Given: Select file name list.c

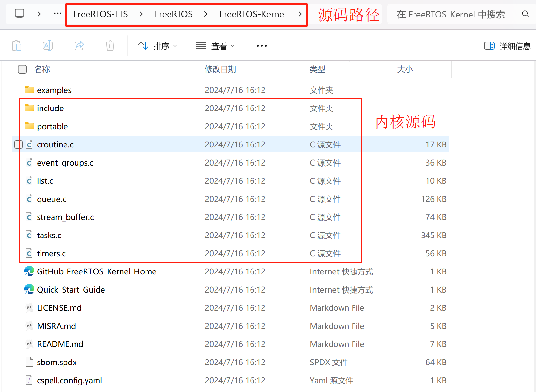Looking at the screenshot, I should pos(45,181).
